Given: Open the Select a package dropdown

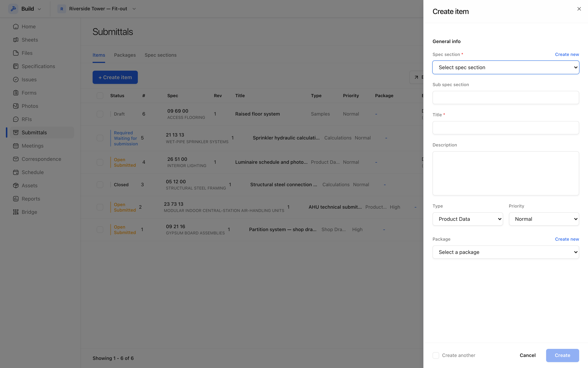Looking at the screenshot, I should (506, 252).
